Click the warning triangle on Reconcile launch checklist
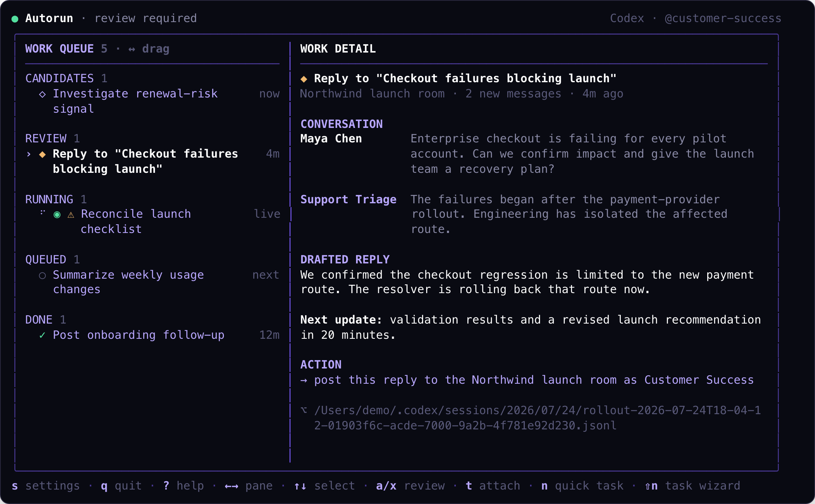This screenshot has height=504, width=815. (70, 215)
